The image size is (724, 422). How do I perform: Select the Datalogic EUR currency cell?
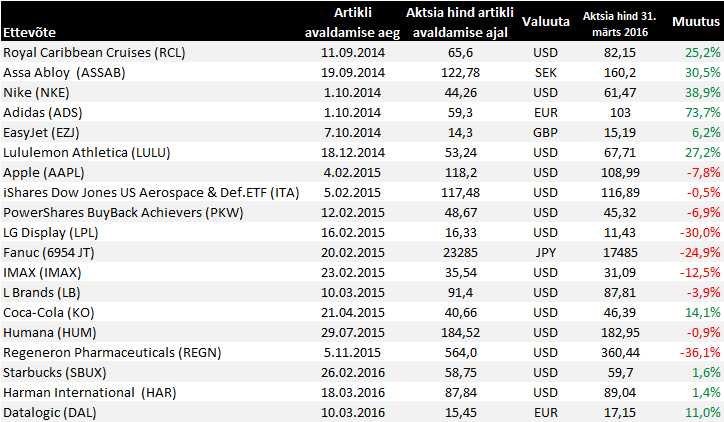(x=546, y=412)
